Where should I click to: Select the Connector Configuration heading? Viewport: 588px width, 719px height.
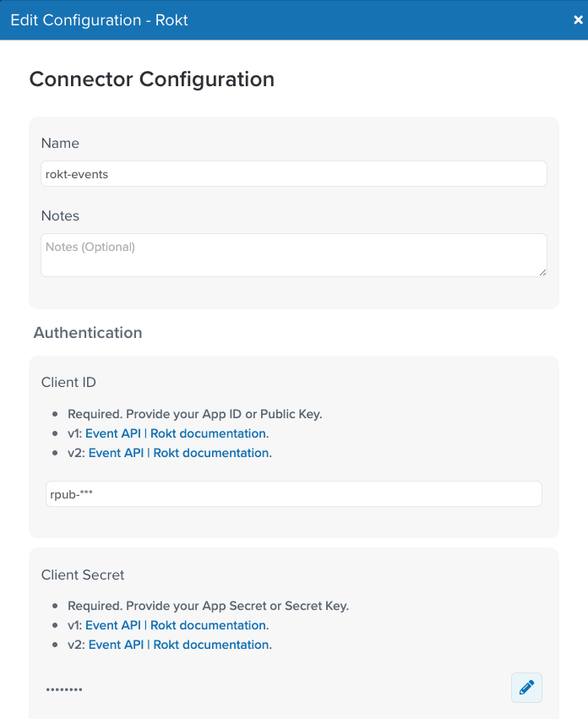click(x=152, y=79)
